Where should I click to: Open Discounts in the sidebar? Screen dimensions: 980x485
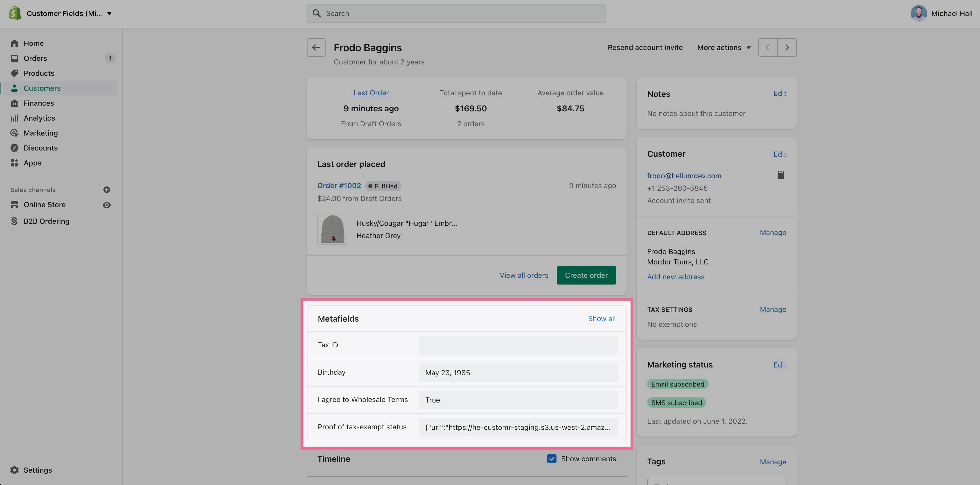[x=41, y=148]
